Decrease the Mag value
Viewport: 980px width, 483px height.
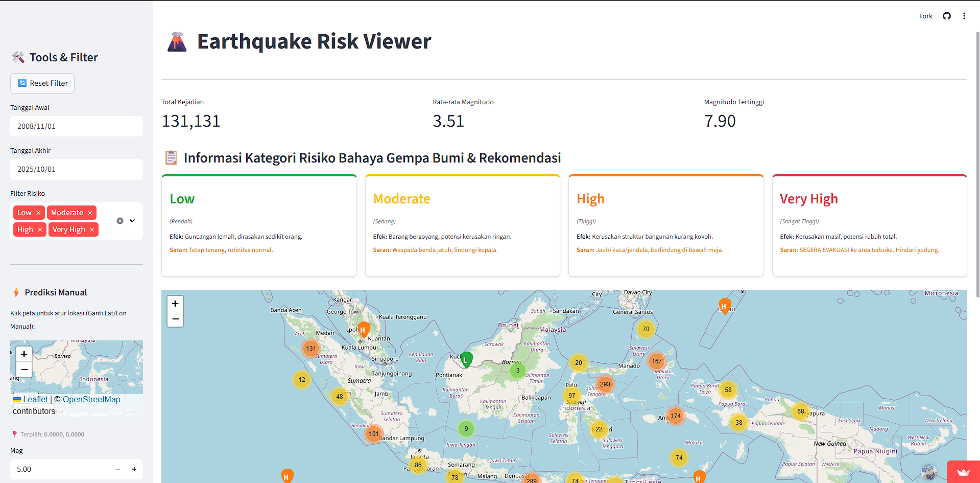(118, 469)
